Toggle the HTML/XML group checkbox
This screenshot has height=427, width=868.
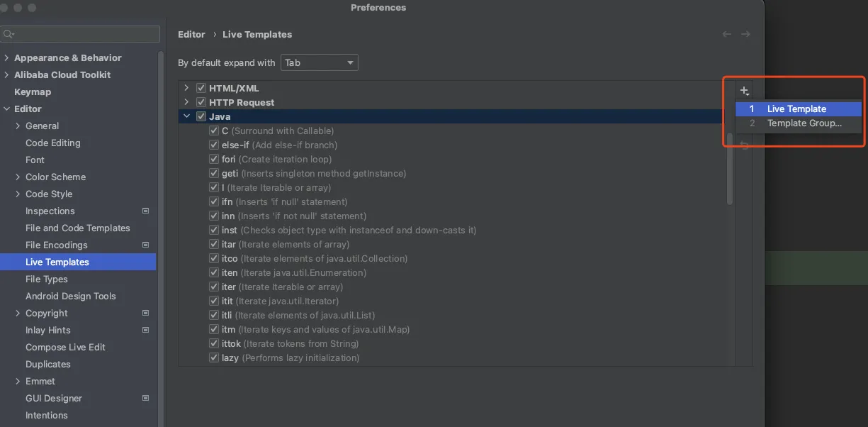pyautogui.click(x=201, y=89)
